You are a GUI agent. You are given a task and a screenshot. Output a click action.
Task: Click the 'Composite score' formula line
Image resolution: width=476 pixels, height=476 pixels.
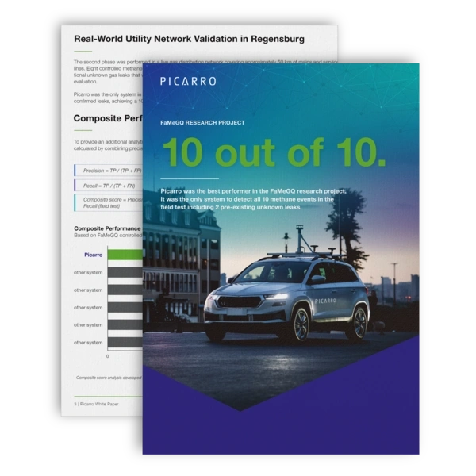(113, 203)
